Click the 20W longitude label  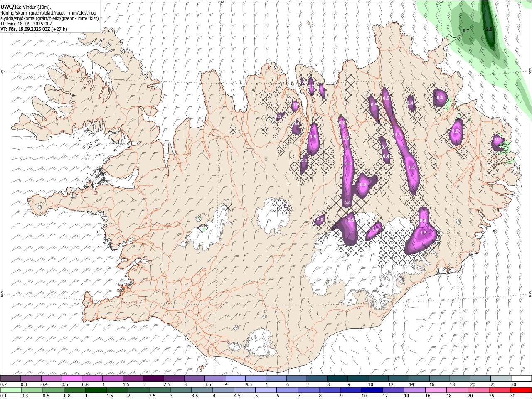(221, 2)
